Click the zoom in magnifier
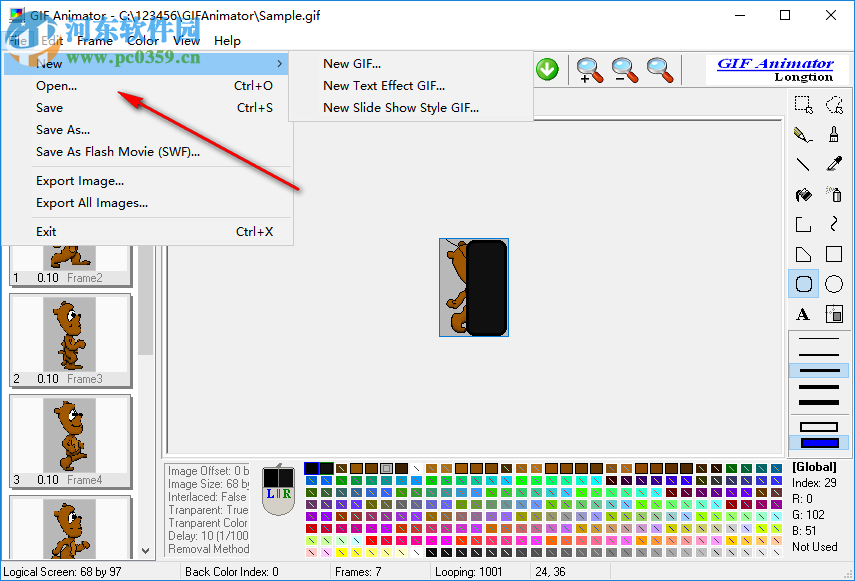Viewport: 855px width, 581px height. point(589,70)
